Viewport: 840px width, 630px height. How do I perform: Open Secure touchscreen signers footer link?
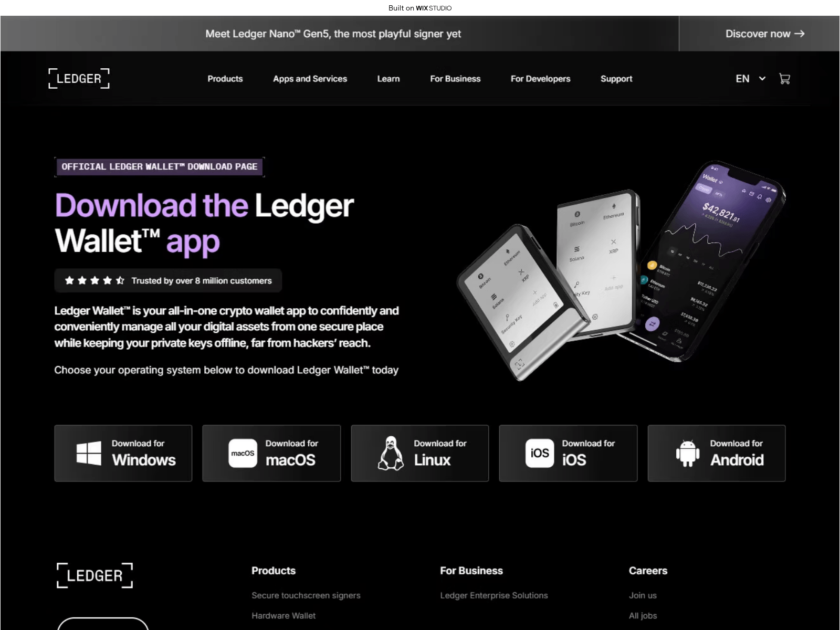306,595
